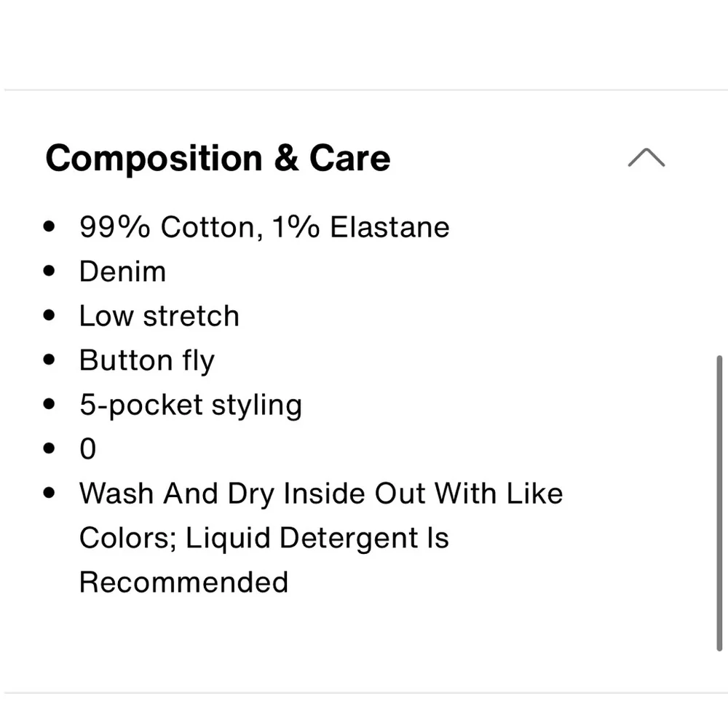Click the bullet before Wash And Dry
Viewport: 728px width, 728px height.
click(x=49, y=493)
